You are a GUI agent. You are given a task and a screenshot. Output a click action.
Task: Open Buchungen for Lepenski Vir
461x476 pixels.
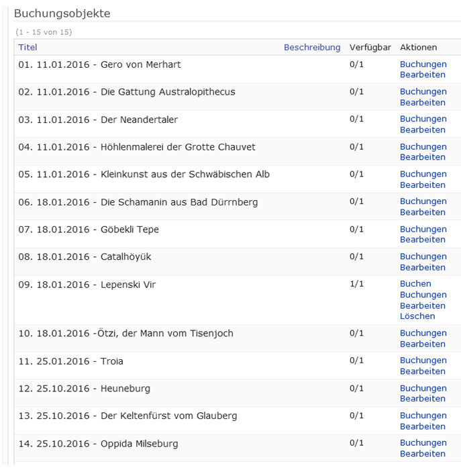tap(423, 295)
